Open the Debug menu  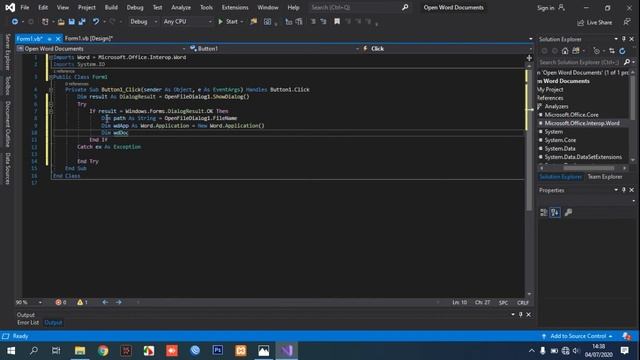tap(135, 7)
